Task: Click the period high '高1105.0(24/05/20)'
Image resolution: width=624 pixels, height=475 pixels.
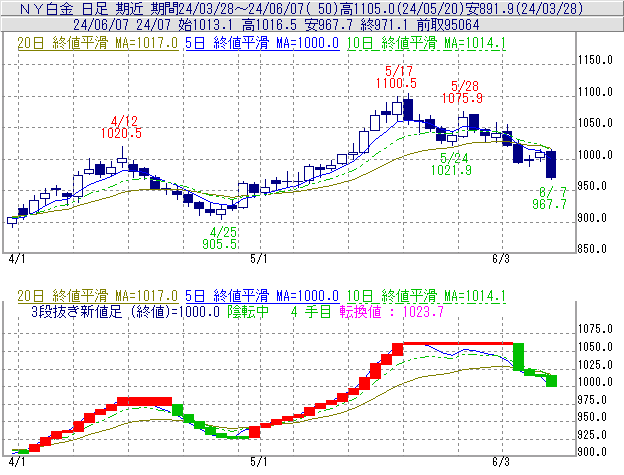Action: pyautogui.click(x=401, y=8)
